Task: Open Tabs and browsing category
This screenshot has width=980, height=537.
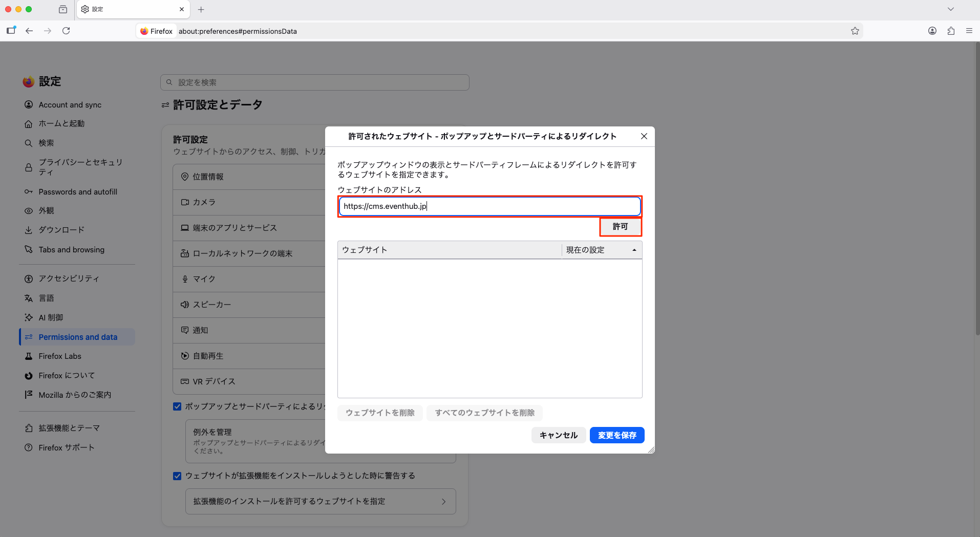Action: click(x=77, y=249)
